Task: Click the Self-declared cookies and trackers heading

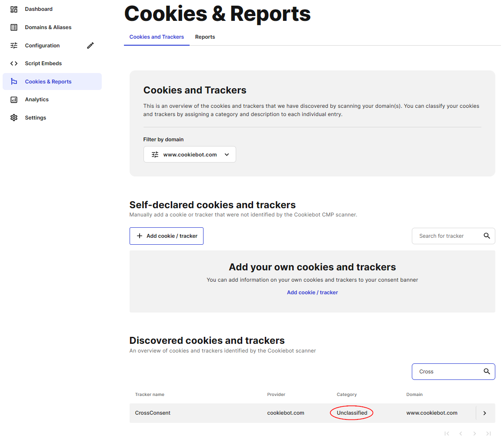Action: pyautogui.click(x=213, y=205)
